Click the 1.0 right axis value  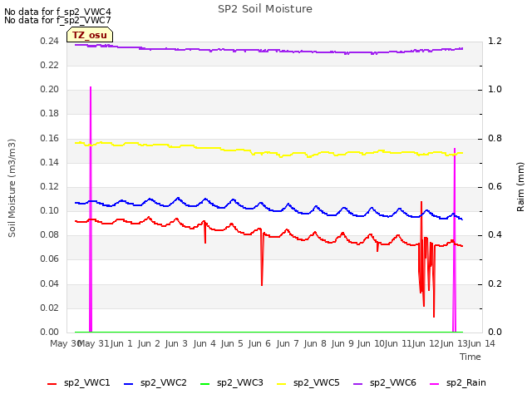(495, 89)
